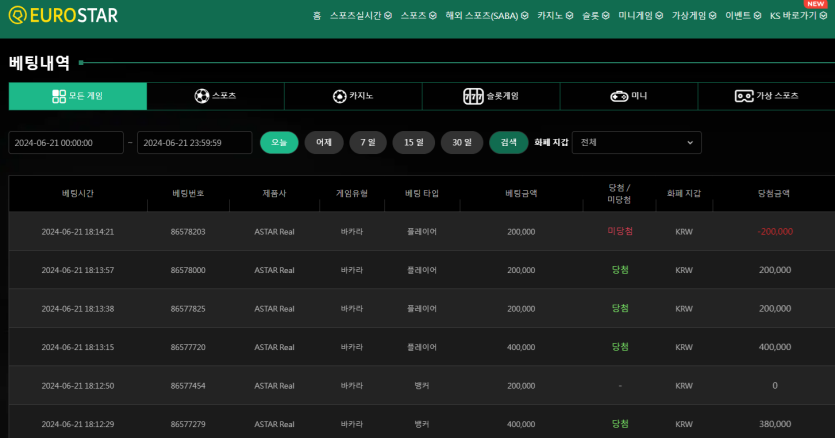835x438 pixels.
Task: Switch to the 미니 tab
Action: pyautogui.click(x=629, y=96)
